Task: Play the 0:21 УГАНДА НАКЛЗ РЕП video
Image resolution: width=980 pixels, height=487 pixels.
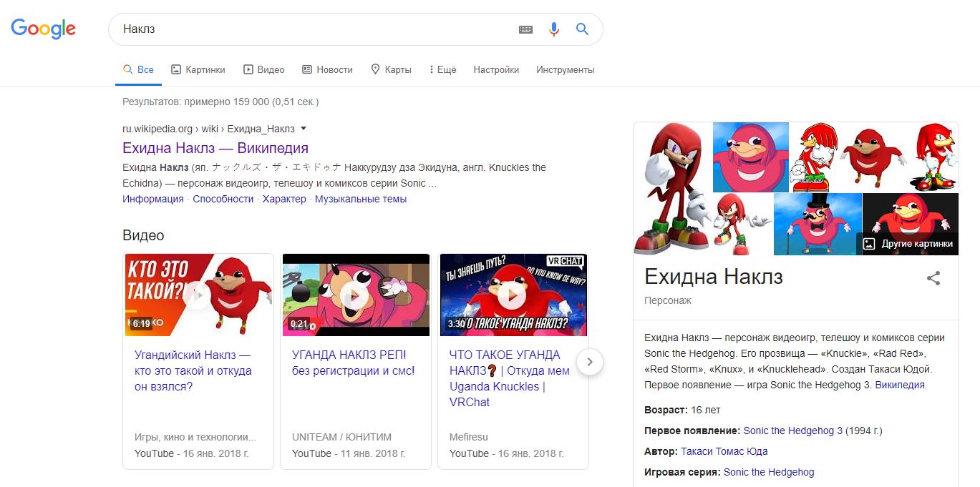Action: coord(356,295)
